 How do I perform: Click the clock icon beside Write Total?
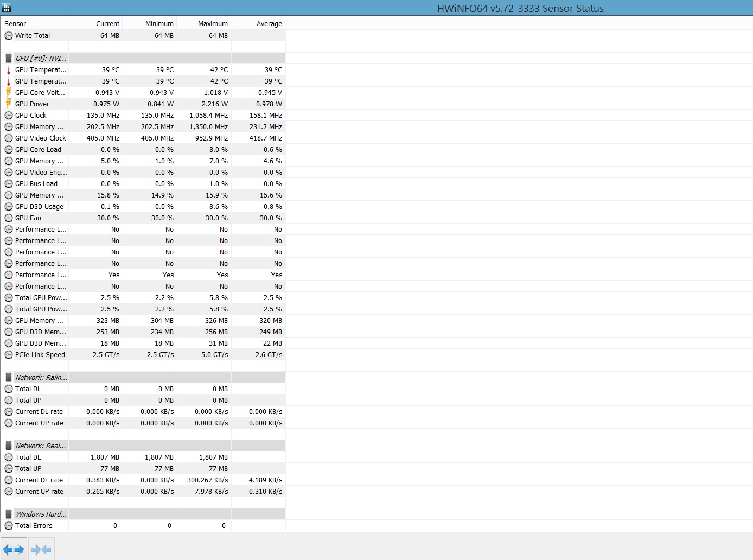coord(9,36)
